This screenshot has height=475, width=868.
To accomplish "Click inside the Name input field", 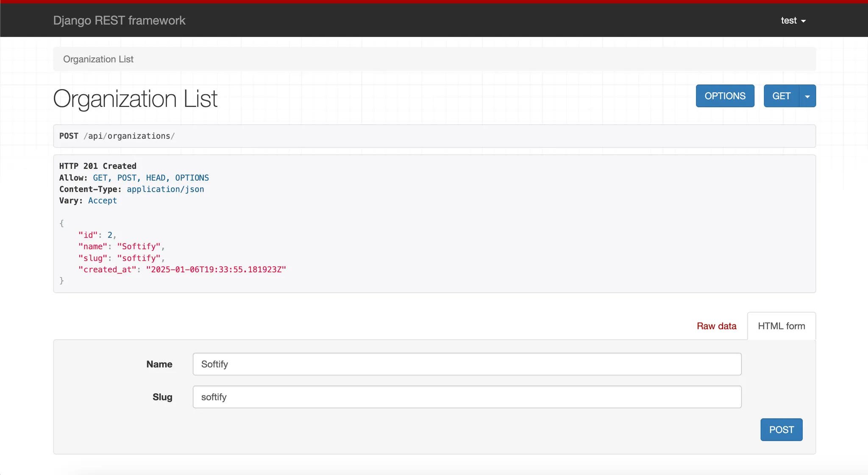I will [x=466, y=363].
